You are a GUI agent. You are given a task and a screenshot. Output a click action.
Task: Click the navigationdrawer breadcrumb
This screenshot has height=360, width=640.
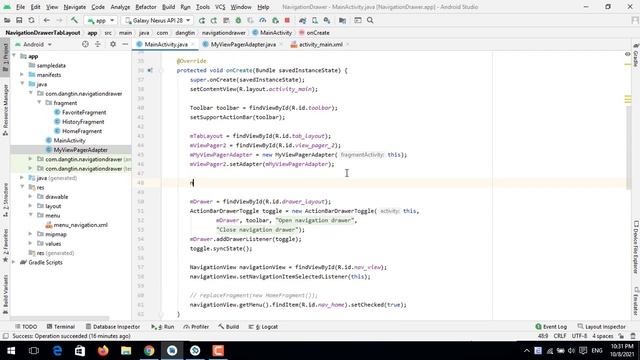click(x=223, y=33)
